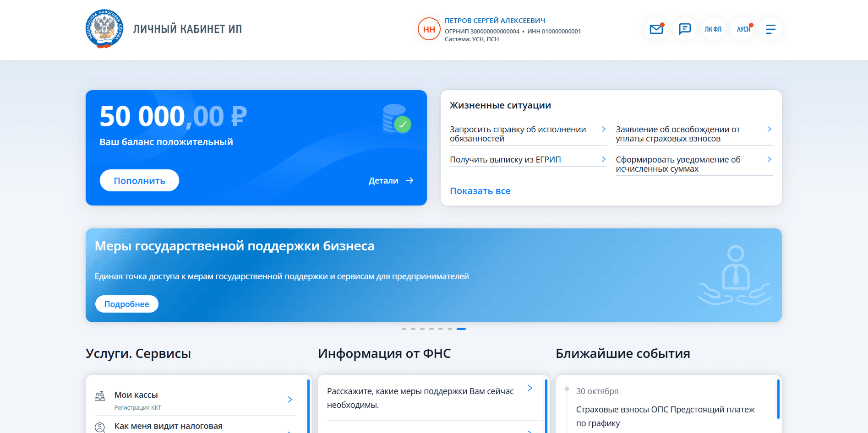
Task: Click ОГРНИП 300000000000004 text
Action: pos(482,32)
